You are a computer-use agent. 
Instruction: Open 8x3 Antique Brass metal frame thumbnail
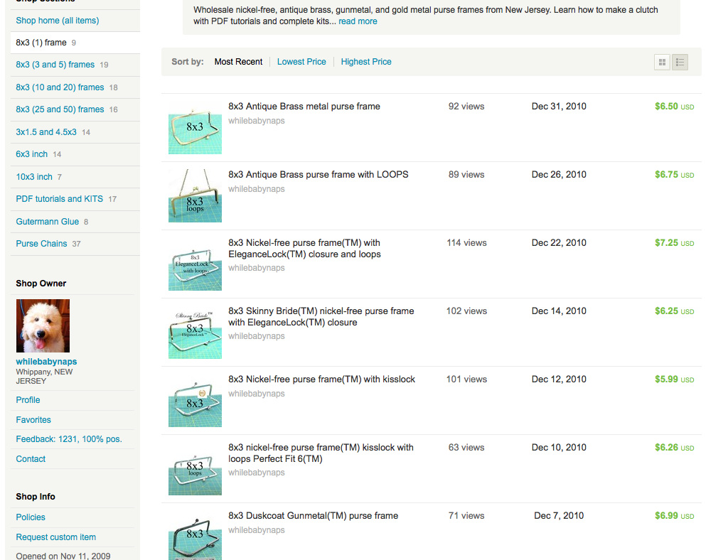[x=195, y=126]
